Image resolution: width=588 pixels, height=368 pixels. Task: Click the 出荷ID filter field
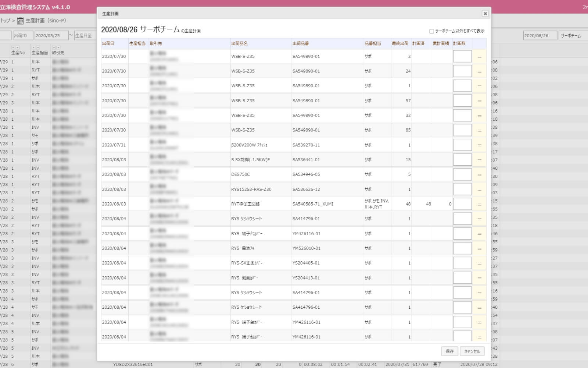coord(22,36)
